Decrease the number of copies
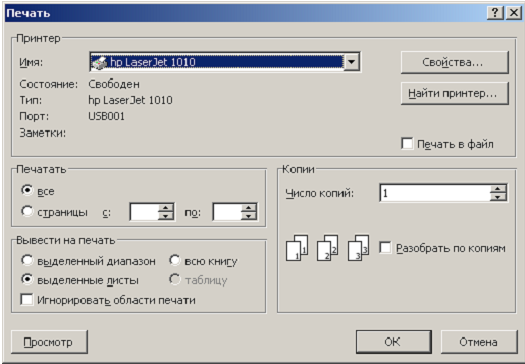The width and height of the screenshot is (525, 364). coord(498,197)
